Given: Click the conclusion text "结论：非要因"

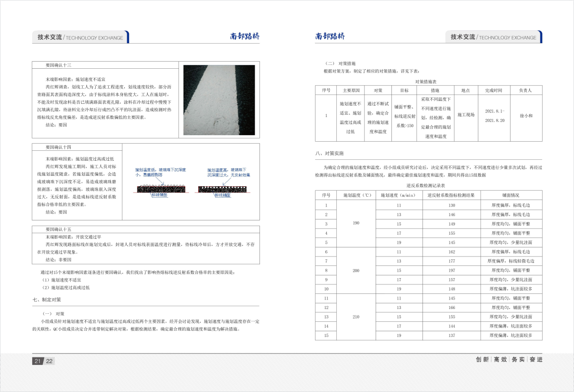Looking at the screenshot, I should coord(58,260).
